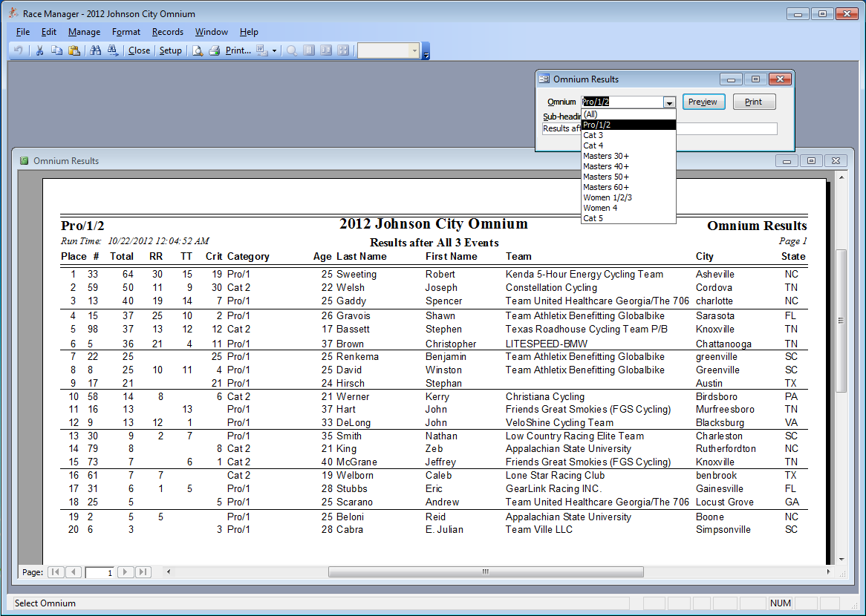
Task: Click the horizontal scrollbar thumb of the report
Action: [x=486, y=572]
